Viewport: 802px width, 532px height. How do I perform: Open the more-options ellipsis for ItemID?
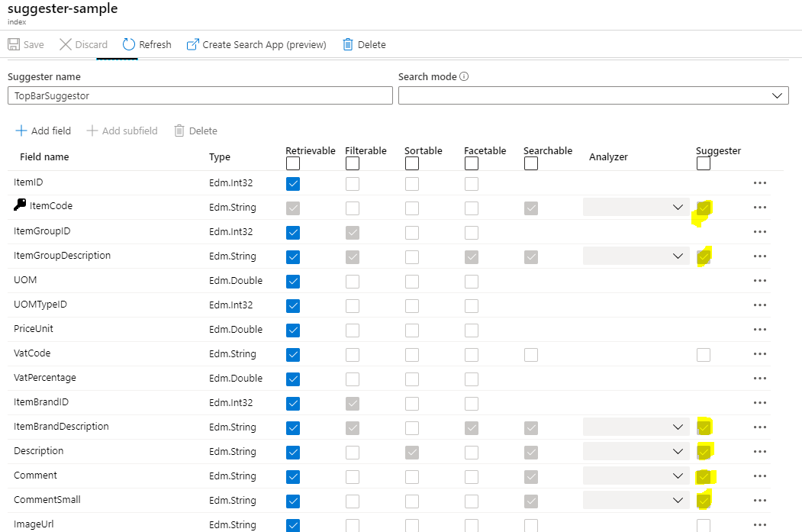(x=760, y=182)
